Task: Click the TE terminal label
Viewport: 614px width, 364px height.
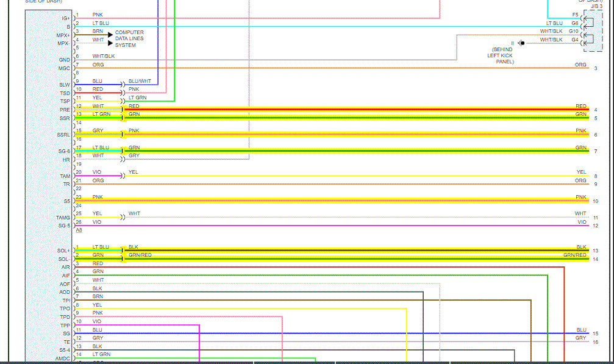Action: (67, 342)
